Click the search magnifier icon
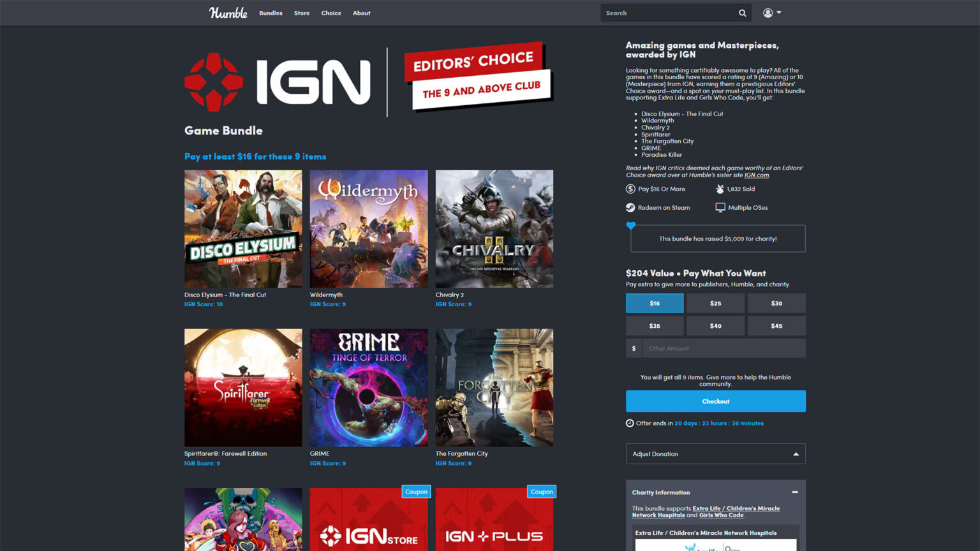Screen dimensions: 980x551 pyautogui.click(x=742, y=13)
